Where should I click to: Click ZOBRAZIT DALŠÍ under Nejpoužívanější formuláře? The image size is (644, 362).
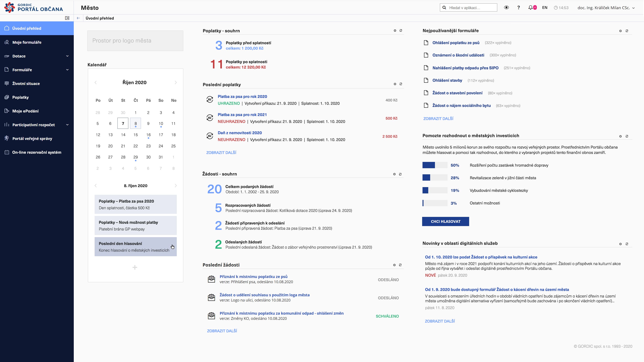click(438, 119)
